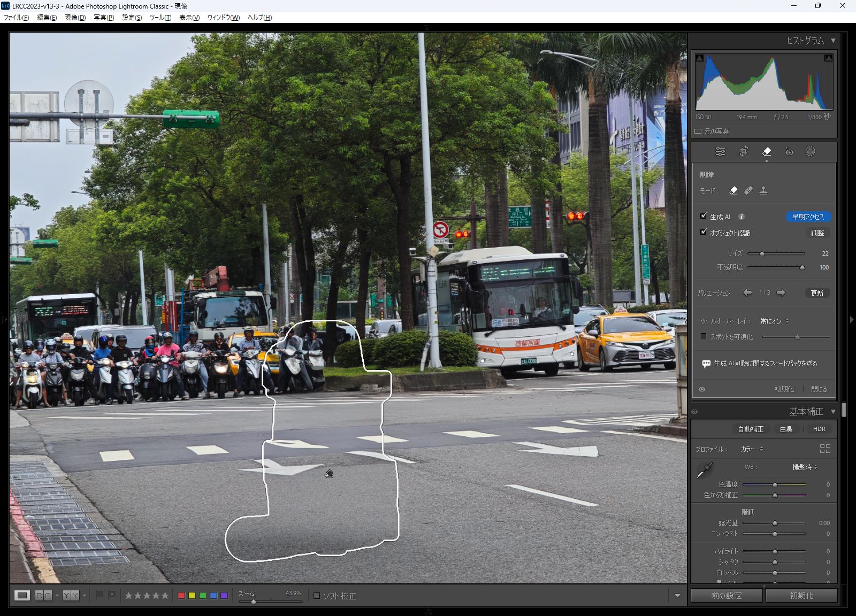Disable the 生成 AI checkbox

point(704,216)
